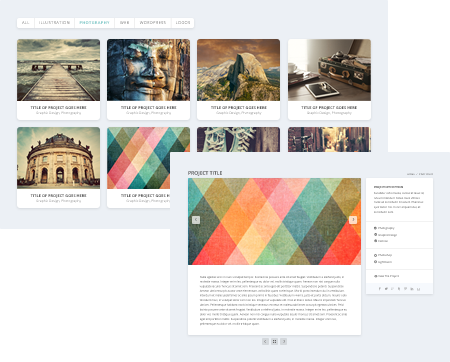Filter portfolio by Illustration
Viewport: 450px width, 362px height.
(x=54, y=23)
